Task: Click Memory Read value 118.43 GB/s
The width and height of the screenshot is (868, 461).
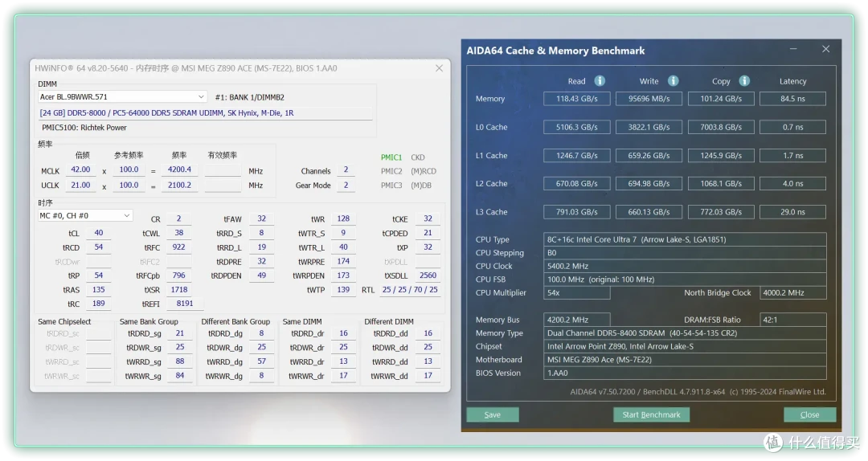Action: click(577, 99)
